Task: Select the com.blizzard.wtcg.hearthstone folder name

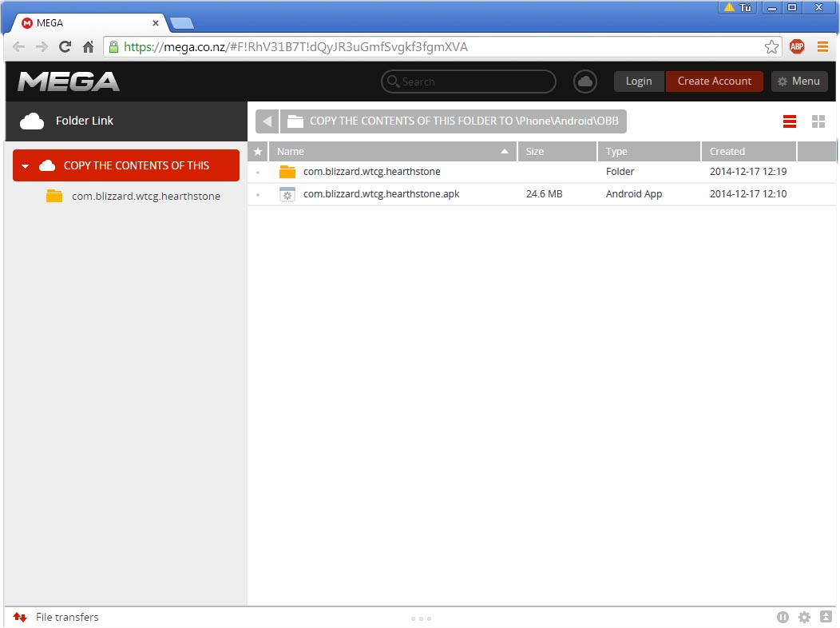Action: click(372, 172)
